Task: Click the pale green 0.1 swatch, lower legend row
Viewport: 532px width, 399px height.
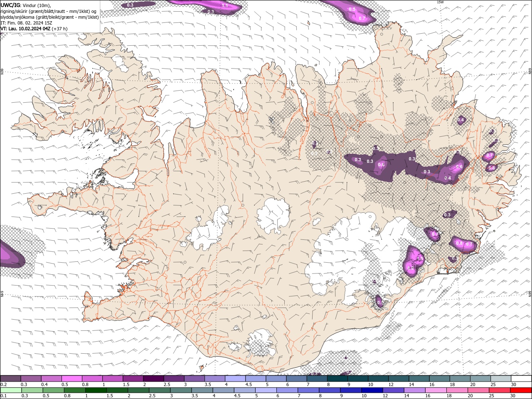Action: [11, 390]
